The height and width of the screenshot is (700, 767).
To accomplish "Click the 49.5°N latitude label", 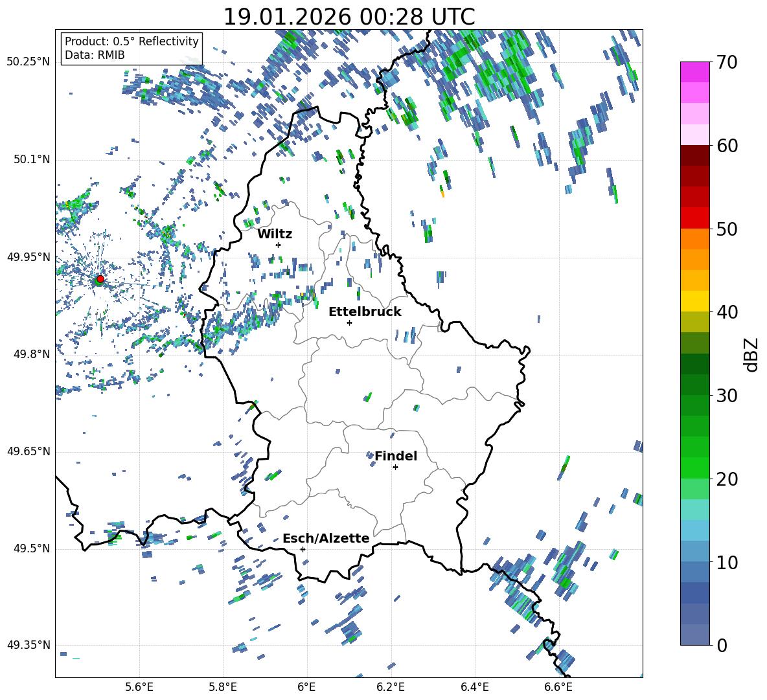I will click(31, 548).
